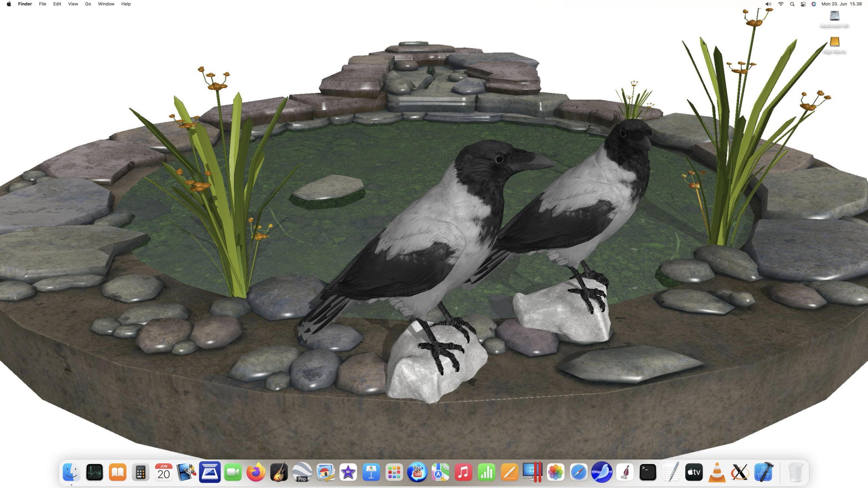Open the Books app in Dock
Image resolution: width=868 pixels, height=488 pixels.
point(117,472)
